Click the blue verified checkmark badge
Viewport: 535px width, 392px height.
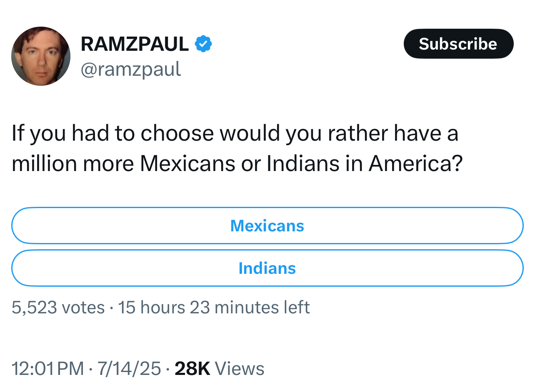coord(203,44)
